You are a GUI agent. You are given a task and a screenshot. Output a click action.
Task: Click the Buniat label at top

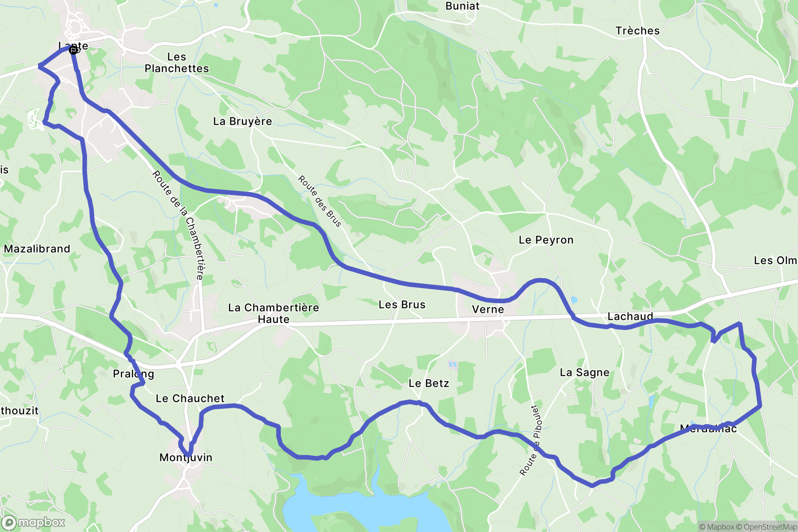[462, 6]
